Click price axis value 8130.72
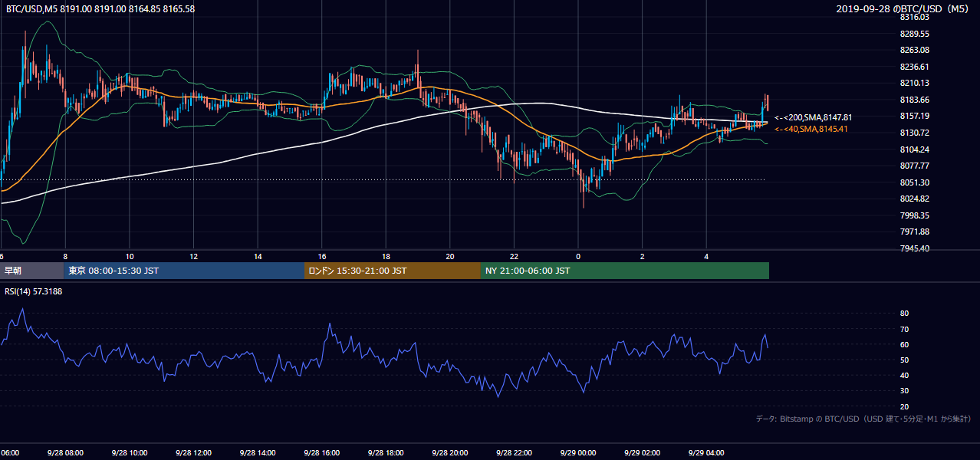The width and height of the screenshot is (980, 460). pos(915,133)
